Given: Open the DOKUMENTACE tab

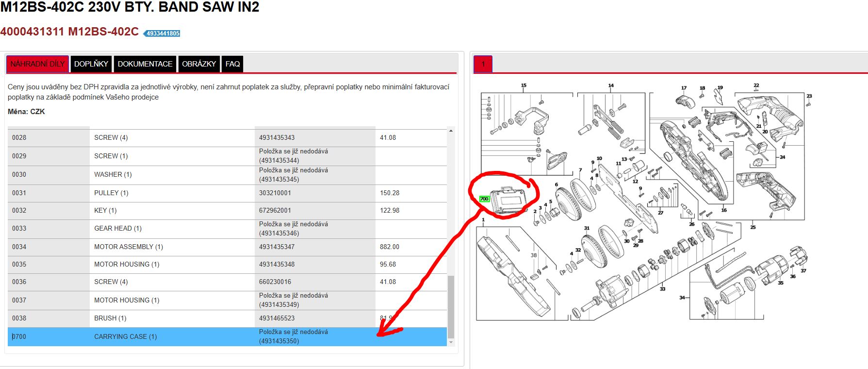Looking at the screenshot, I should [145, 64].
